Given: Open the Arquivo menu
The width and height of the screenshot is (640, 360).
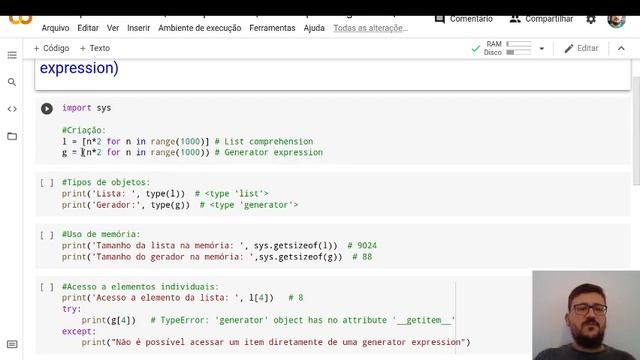Looking at the screenshot, I should (x=55, y=28).
